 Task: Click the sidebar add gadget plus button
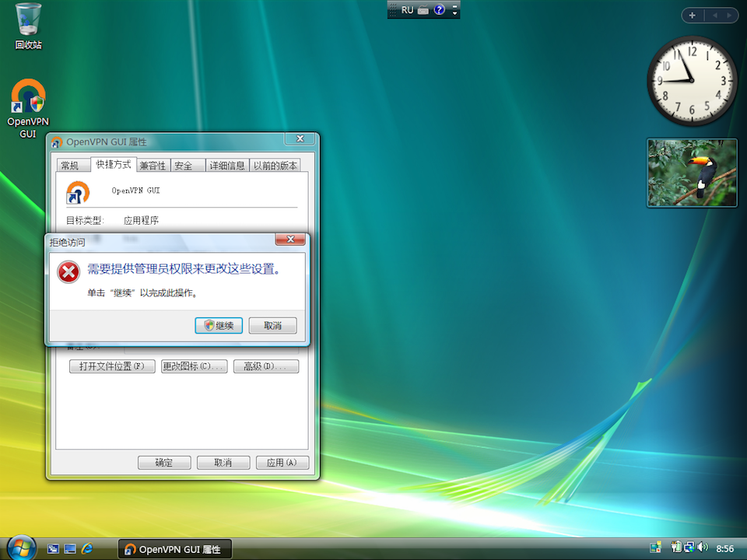693,16
